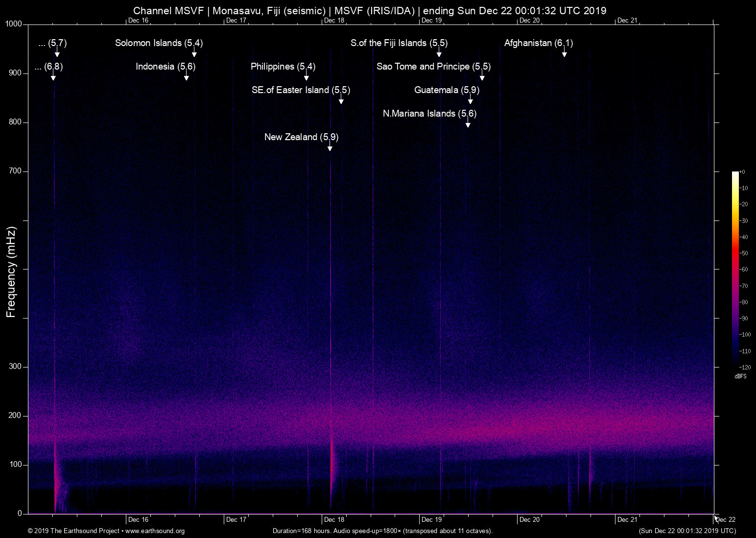Click the Guatemala (5.9) event label
Screen dimensions: 756x538
coord(447,90)
